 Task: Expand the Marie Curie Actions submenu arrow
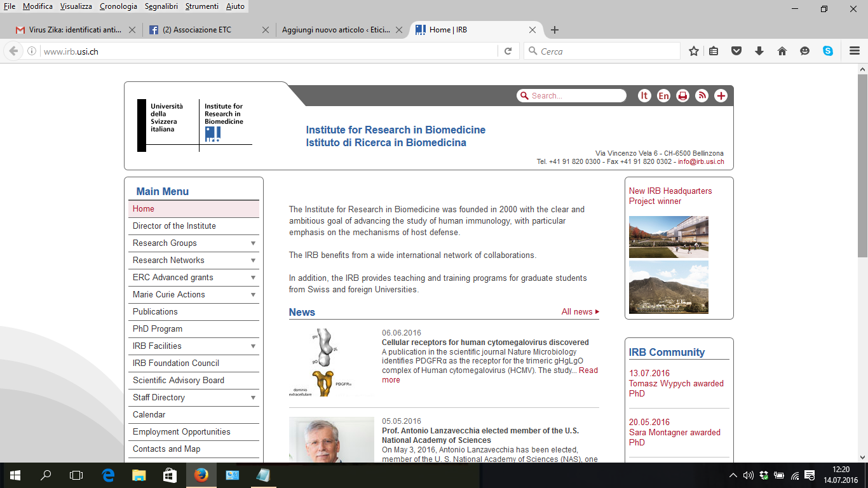coord(253,295)
